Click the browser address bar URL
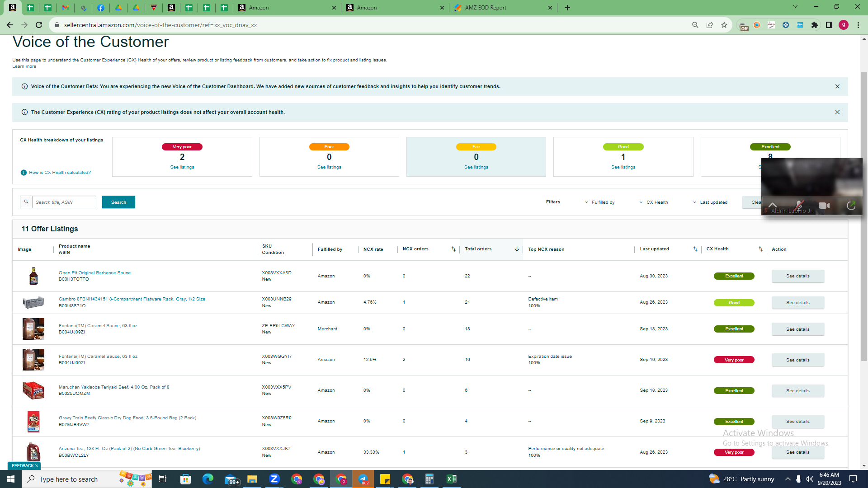The image size is (868, 488). click(x=160, y=25)
